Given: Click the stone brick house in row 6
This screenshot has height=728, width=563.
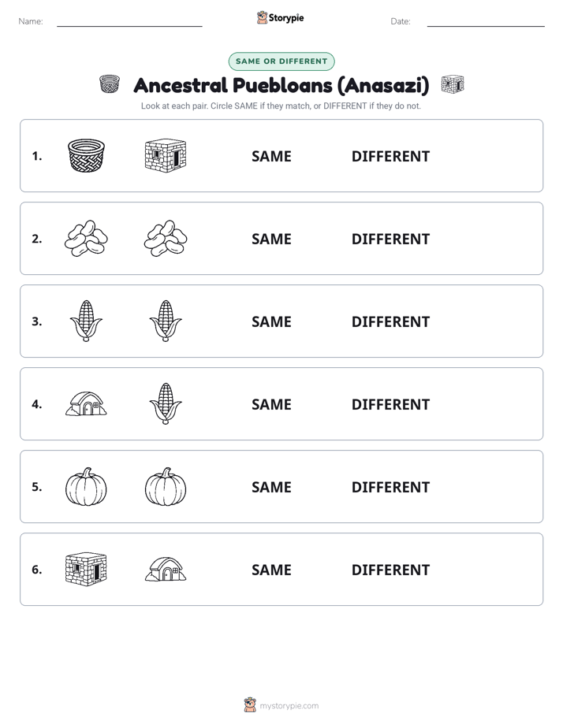Looking at the screenshot, I should tap(86, 569).
